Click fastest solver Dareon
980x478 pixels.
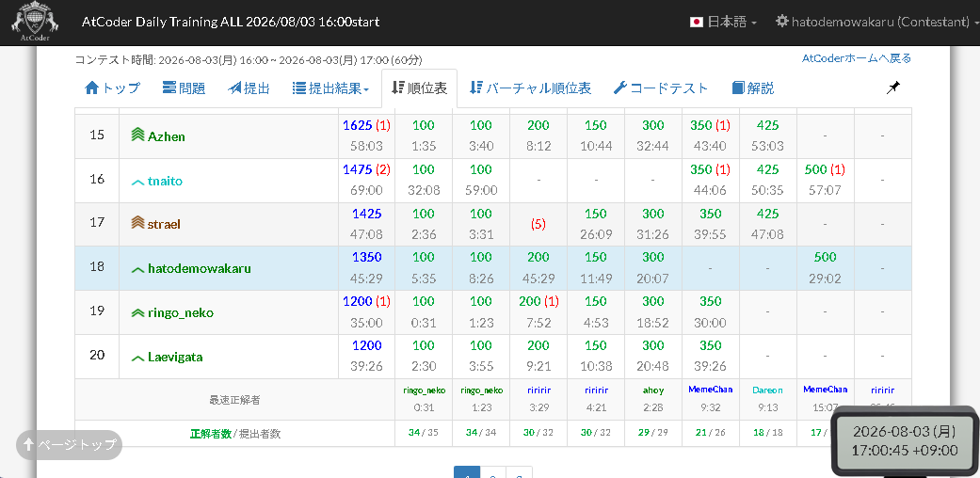(x=767, y=390)
